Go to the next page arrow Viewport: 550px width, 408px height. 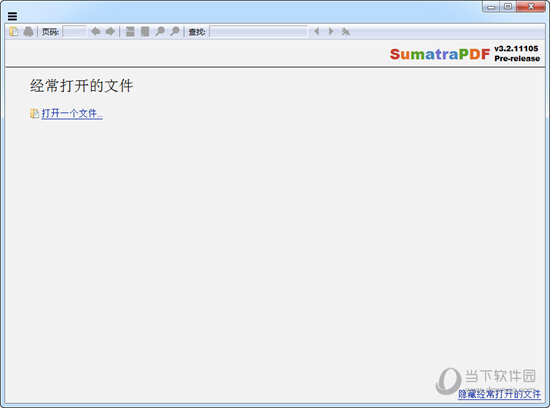tap(110, 32)
